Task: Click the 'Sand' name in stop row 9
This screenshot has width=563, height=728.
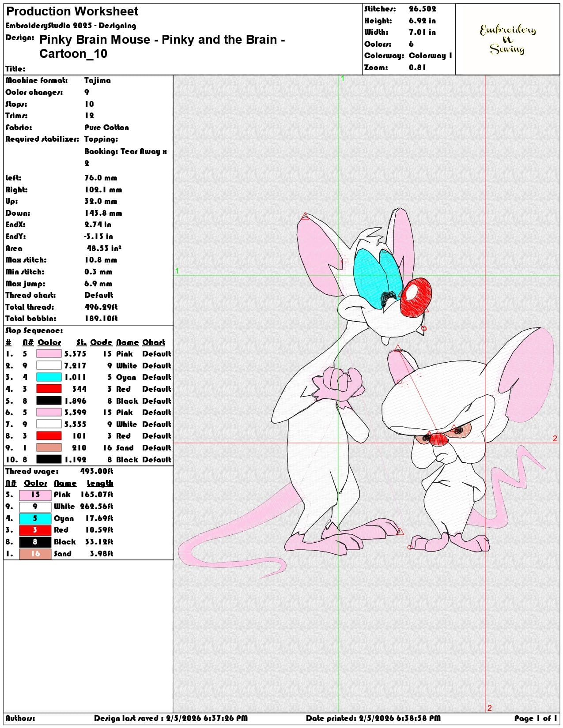Action: coord(125,447)
